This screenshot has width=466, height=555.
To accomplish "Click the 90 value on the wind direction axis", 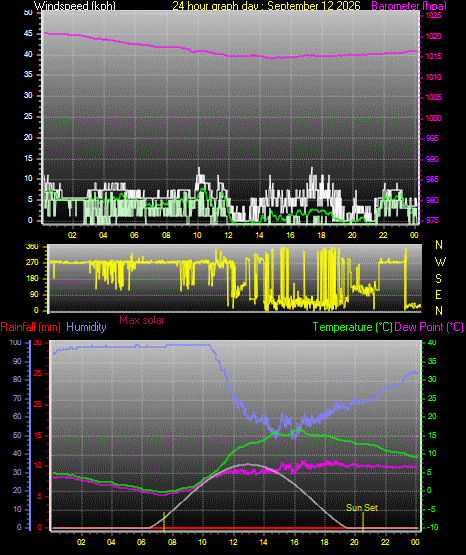I will [34, 294].
